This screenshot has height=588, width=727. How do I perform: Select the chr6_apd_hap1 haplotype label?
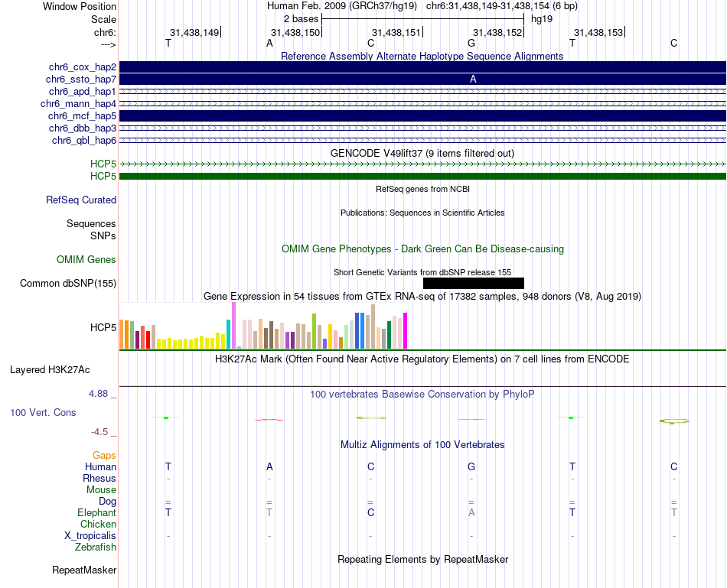83,91
